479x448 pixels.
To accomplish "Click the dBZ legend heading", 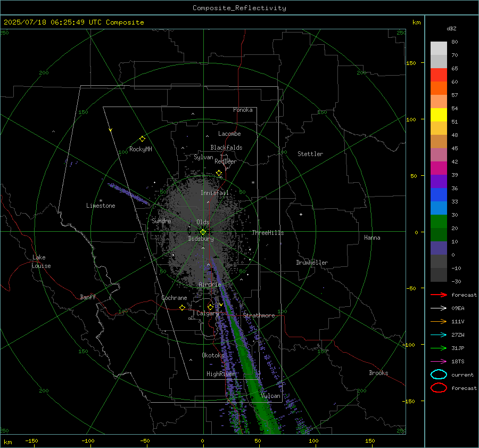I will pyautogui.click(x=451, y=28).
